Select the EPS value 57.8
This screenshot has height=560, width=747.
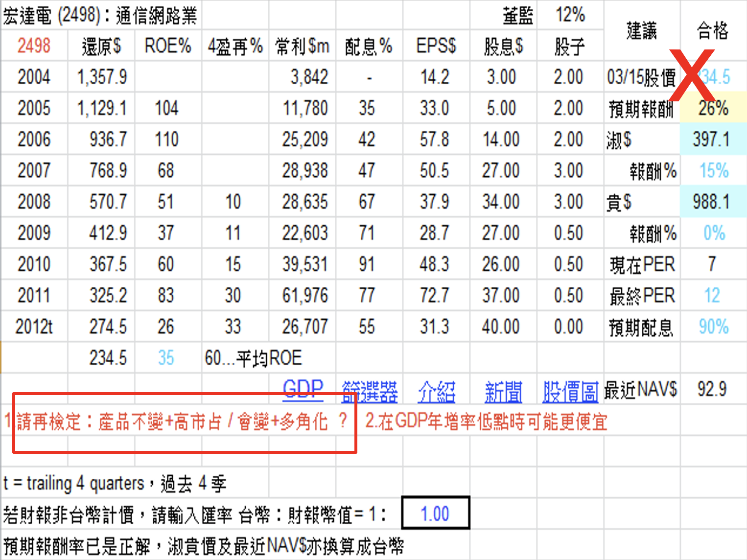[x=435, y=140]
